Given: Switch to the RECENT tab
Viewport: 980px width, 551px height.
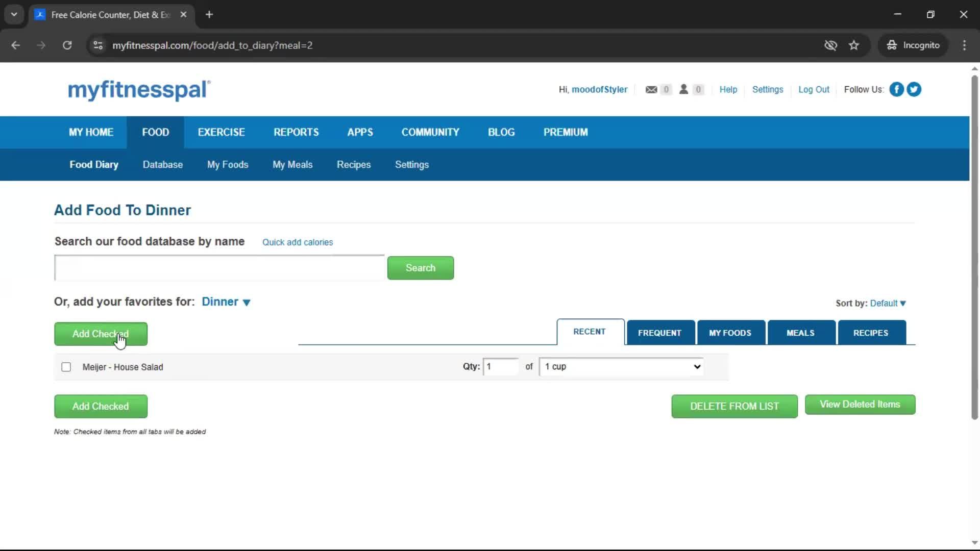Looking at the screenshot, I should click(x=590, y=332).
